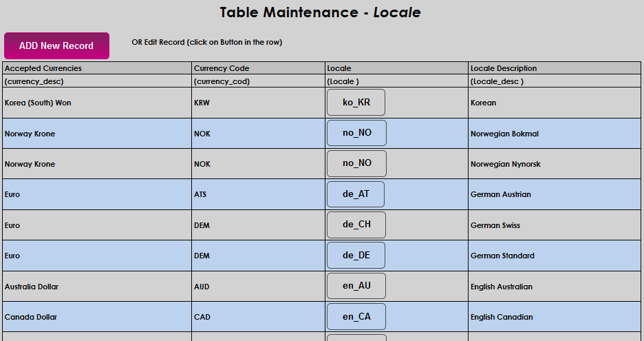Click the ADD New Record button
Viewport: 644px width, 341px height.
coord(56,46)
